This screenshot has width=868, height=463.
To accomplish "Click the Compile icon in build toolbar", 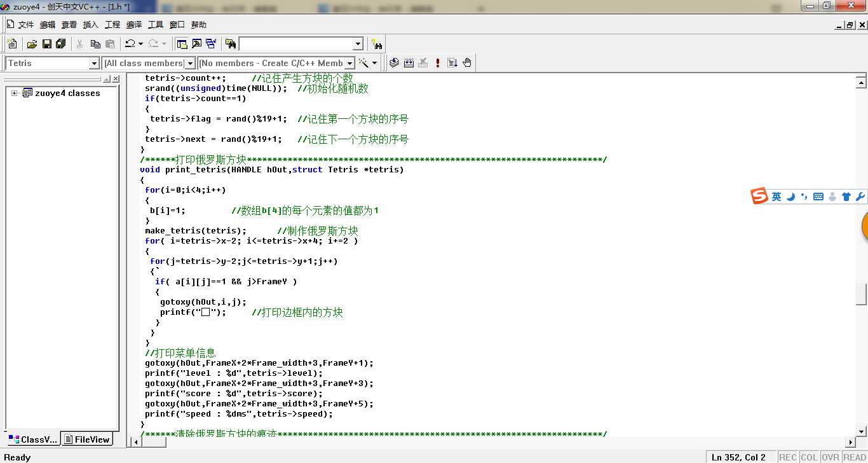I will click(394, 63).
